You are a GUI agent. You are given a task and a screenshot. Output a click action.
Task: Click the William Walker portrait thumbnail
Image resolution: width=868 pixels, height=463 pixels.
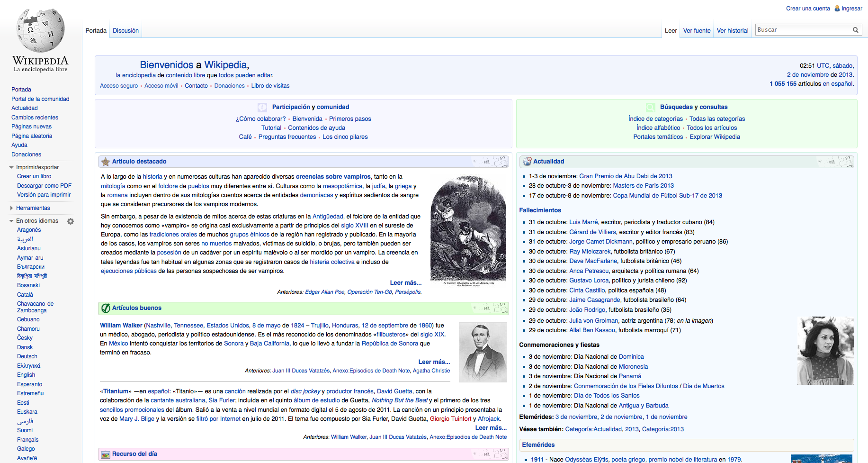click(483, 352)
